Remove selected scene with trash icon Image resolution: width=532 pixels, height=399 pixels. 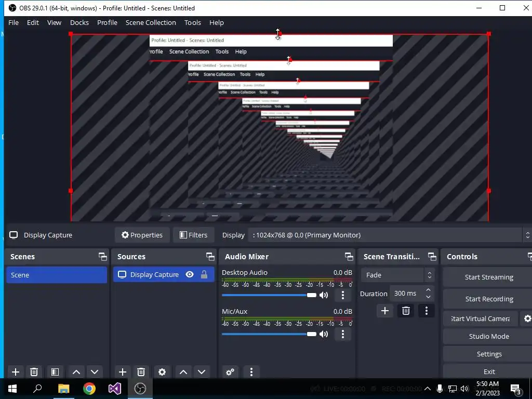(x=34, y=372)
